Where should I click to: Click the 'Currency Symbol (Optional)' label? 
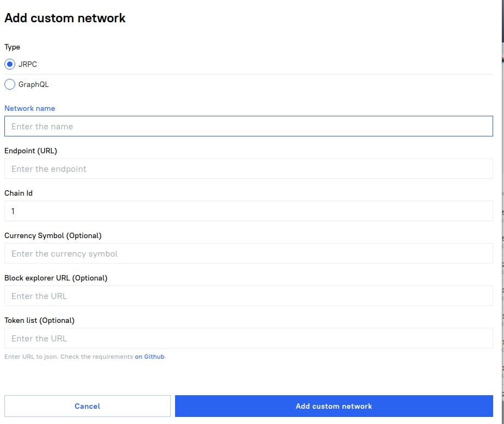[x=53, y=235]
